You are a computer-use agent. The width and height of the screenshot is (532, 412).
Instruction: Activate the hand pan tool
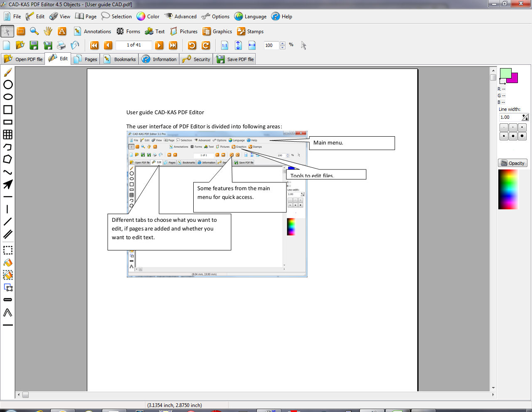click(47, 31)
